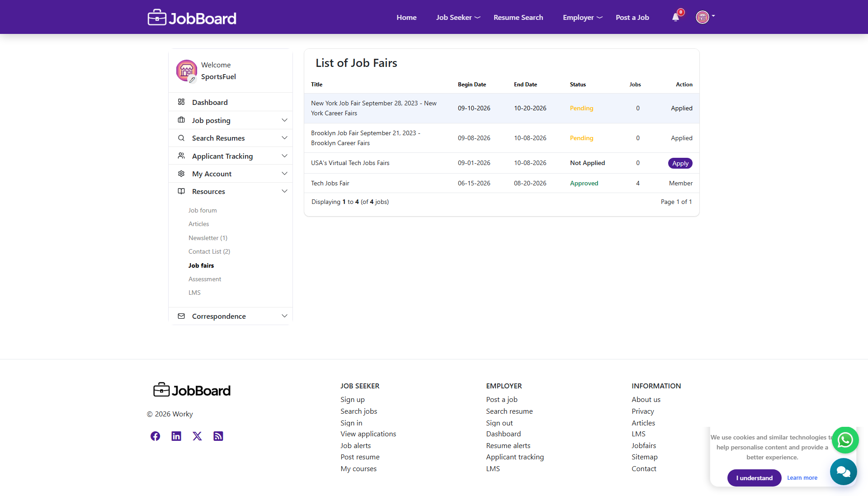Click footer Applicant tracking link
Image resolution: width=868 pixels, height=496 pixels.
point(515,457)
